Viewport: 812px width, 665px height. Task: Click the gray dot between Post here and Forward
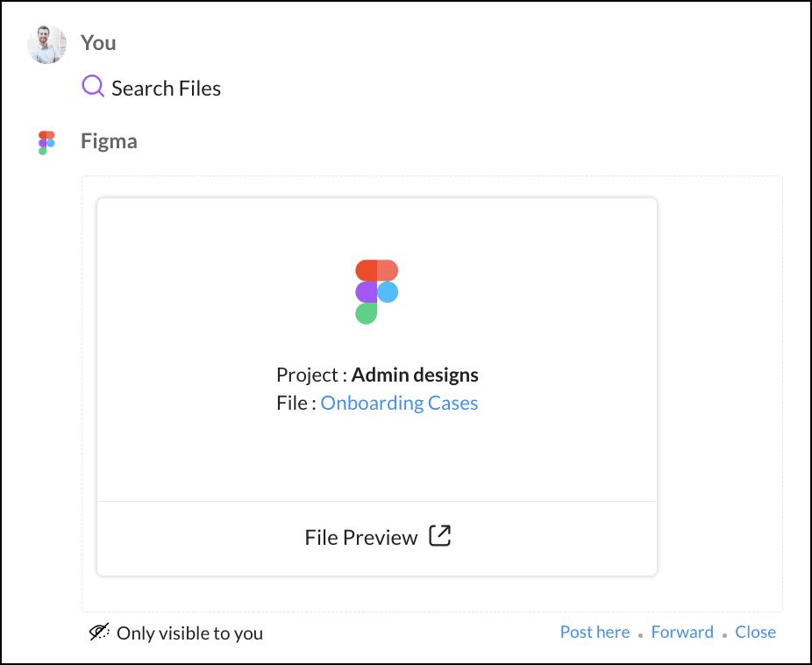641,634
